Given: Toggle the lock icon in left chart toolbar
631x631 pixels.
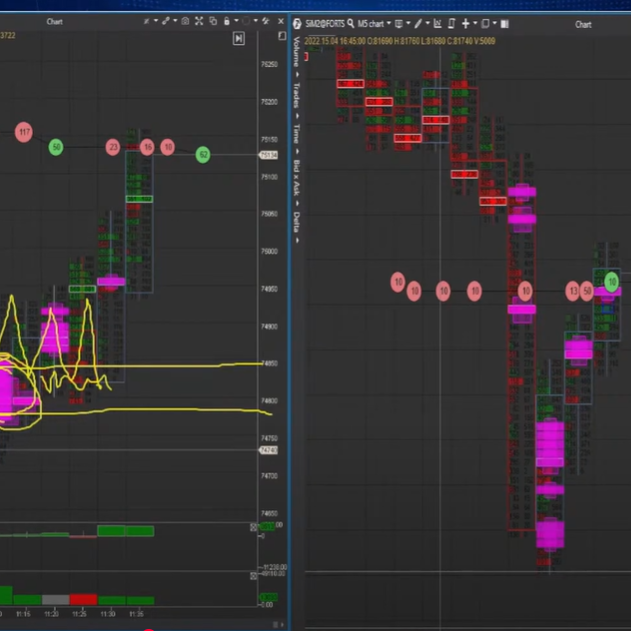Looking at the screenshot, I should click(227, 21).
